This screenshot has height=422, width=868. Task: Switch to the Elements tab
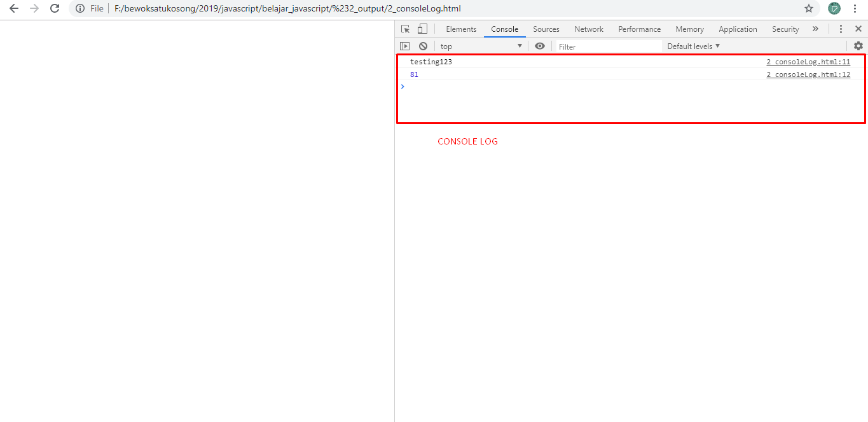[x=460, y=29]
